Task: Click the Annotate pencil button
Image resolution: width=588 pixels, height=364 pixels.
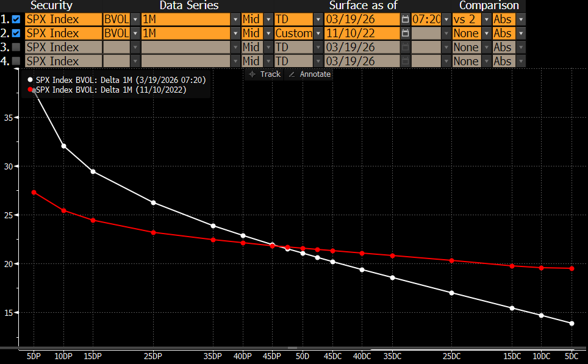Action: pyautogui.click(x=310, y=74)
